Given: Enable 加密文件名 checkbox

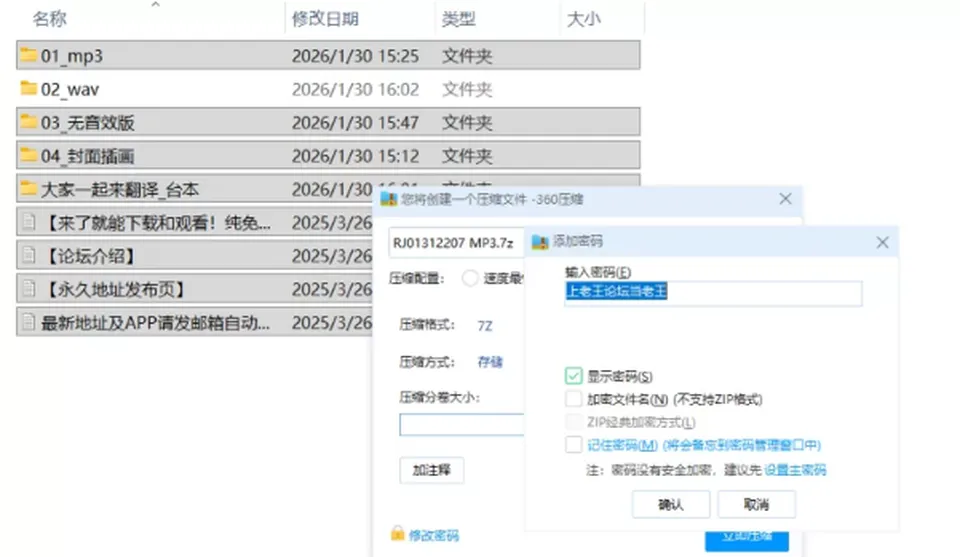Looking at the screenshot, I should pos(574,399).
